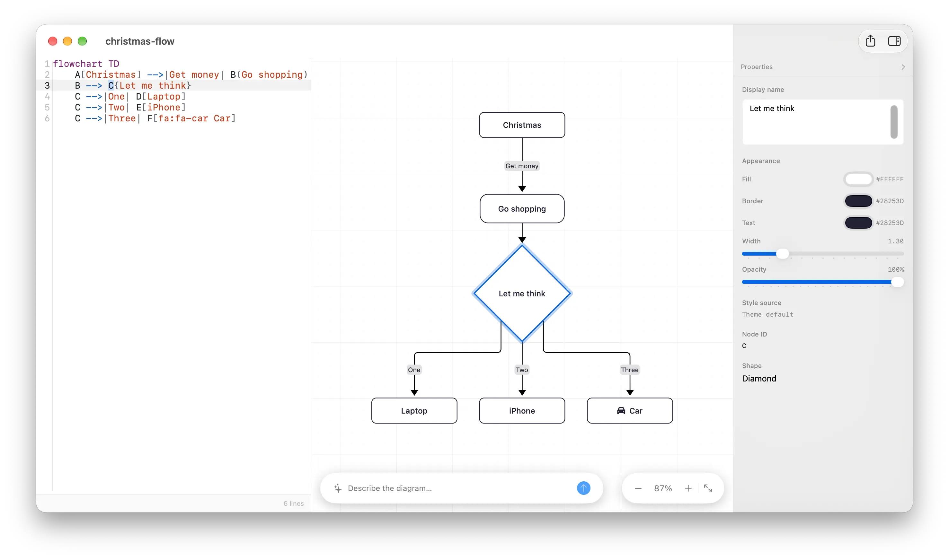Click the One edge label

[414, 370]
